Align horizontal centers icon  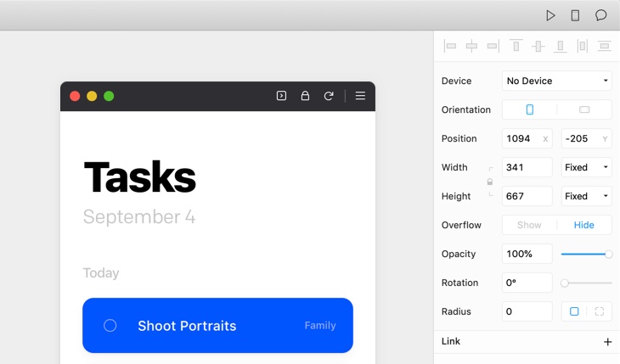click(x=471, y=46)
